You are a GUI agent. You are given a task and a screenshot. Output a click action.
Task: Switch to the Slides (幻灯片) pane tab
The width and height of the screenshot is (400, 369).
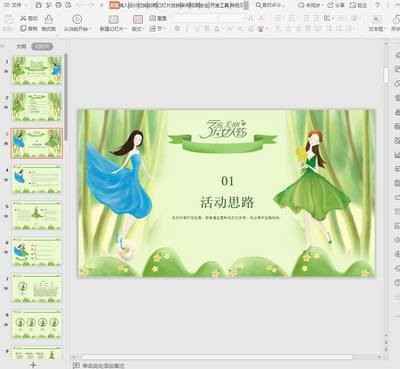pyautogui.click(x=42, y=46)
